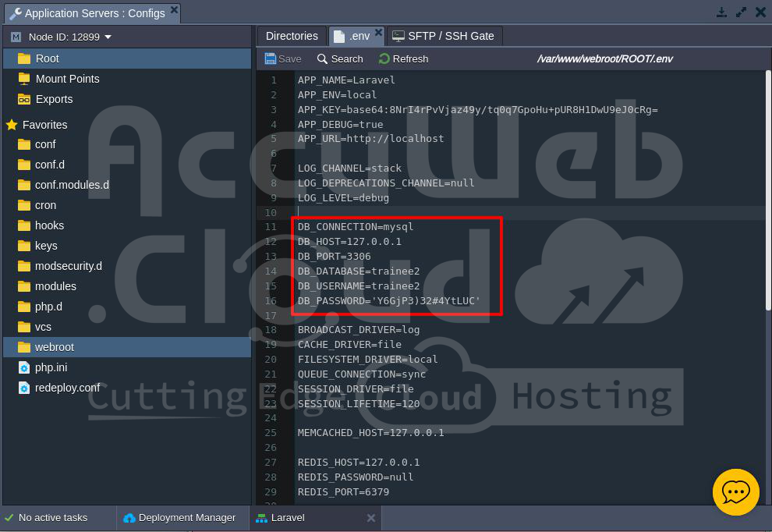Image resolution: width=772 pixels, height=532 pixels.
Task: Open the Exports section
Action: tap(54, 99)
